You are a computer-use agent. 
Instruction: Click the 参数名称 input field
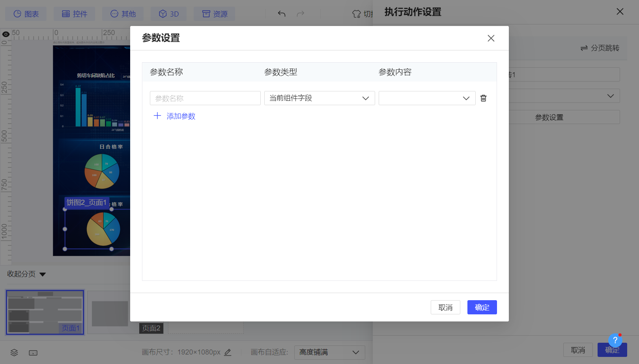(x=205, y=98)
